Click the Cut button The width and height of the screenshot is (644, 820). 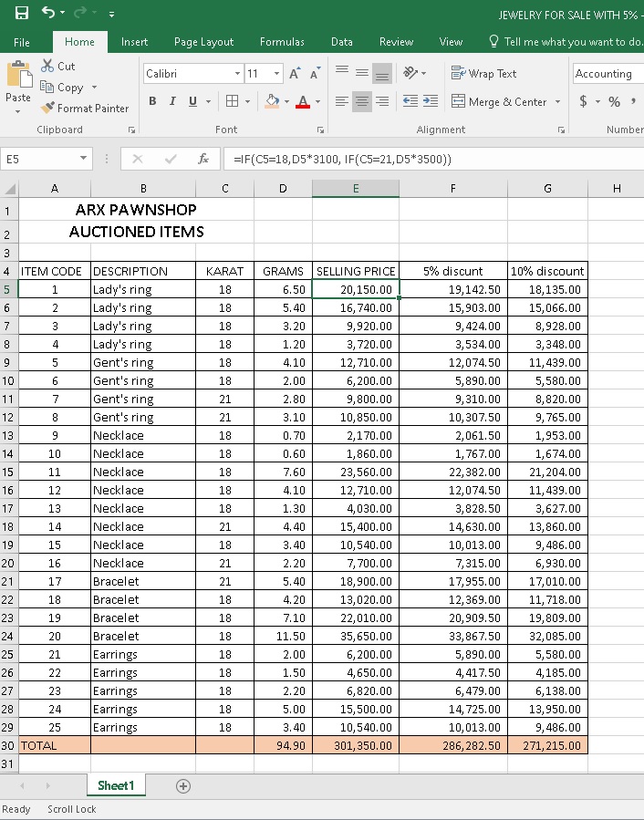tap(58, 66)
